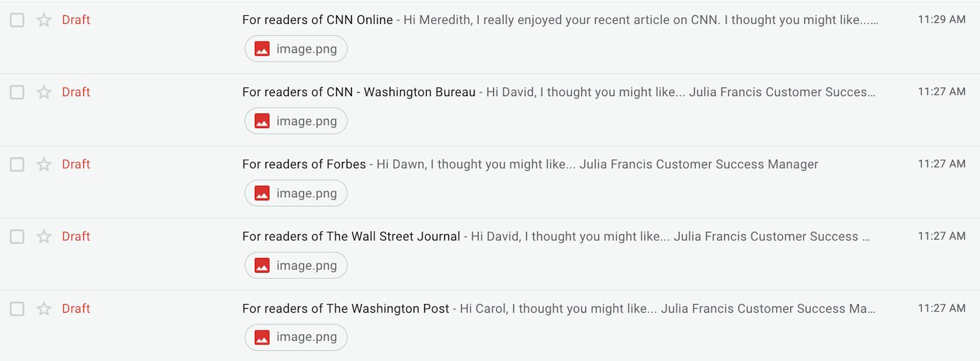Open image.png attachment in CNN Online draft

[x=296, y=49]
